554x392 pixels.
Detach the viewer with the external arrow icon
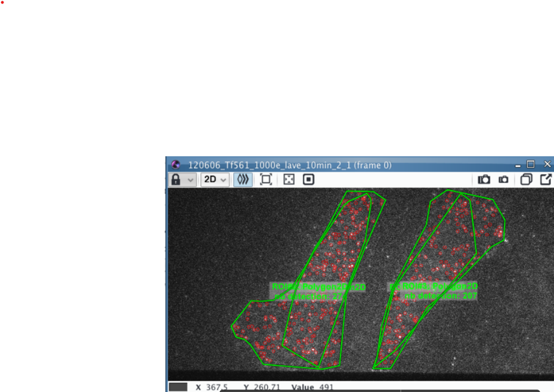point(546,180)
